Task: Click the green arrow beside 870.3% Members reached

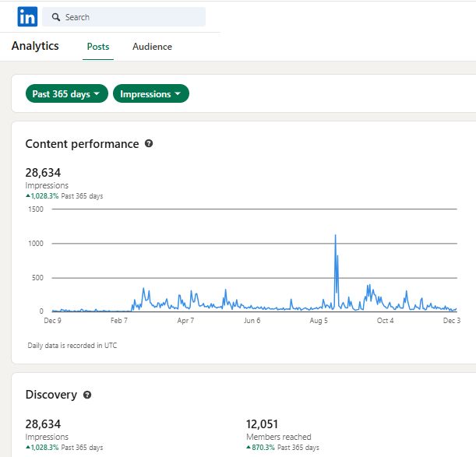Action: click(249, 447)
